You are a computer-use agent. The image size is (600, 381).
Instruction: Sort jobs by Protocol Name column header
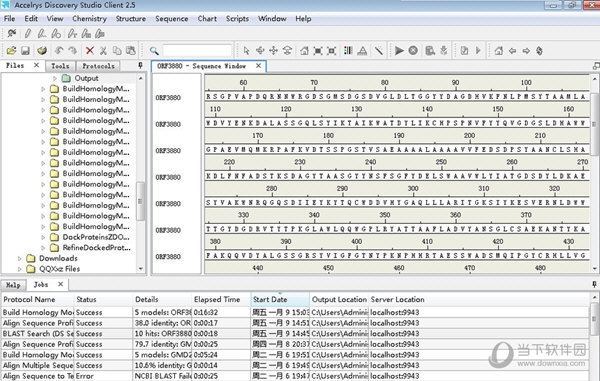click(38, 300)
